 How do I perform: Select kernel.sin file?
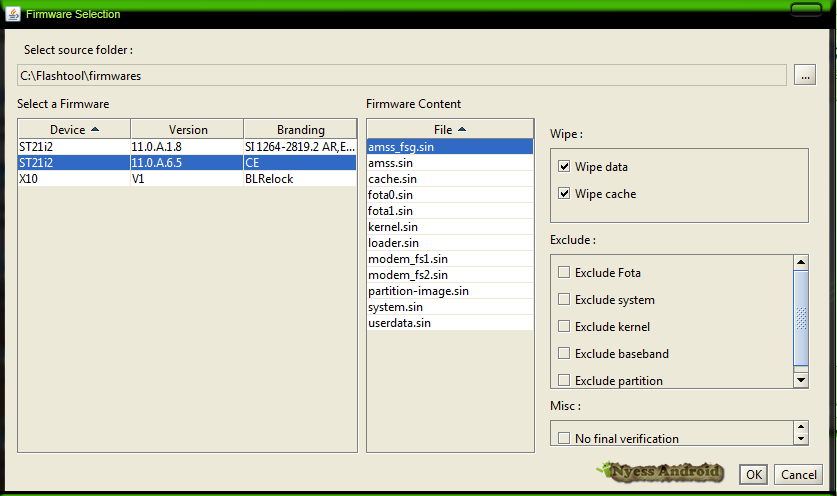[450, 227]
